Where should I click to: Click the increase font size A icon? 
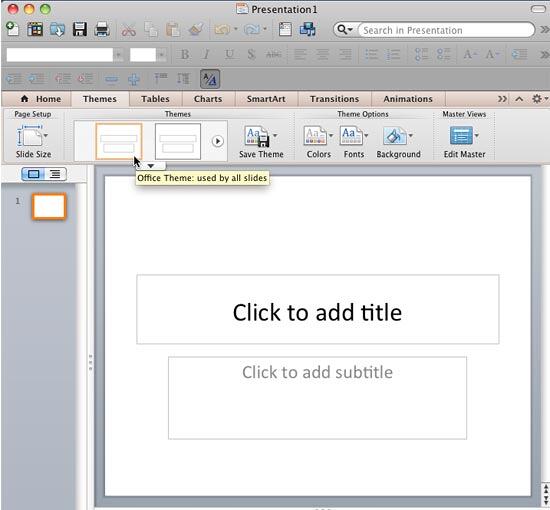pos(469,54)
